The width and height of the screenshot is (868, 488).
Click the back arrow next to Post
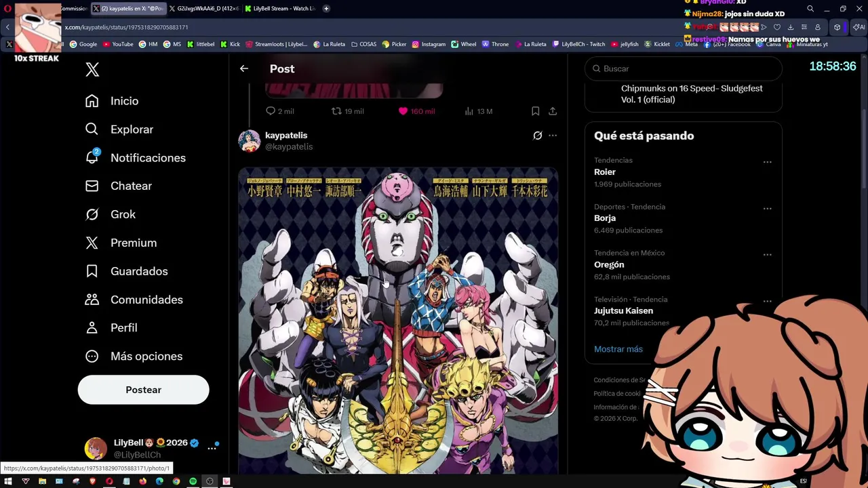coord(243,68)
